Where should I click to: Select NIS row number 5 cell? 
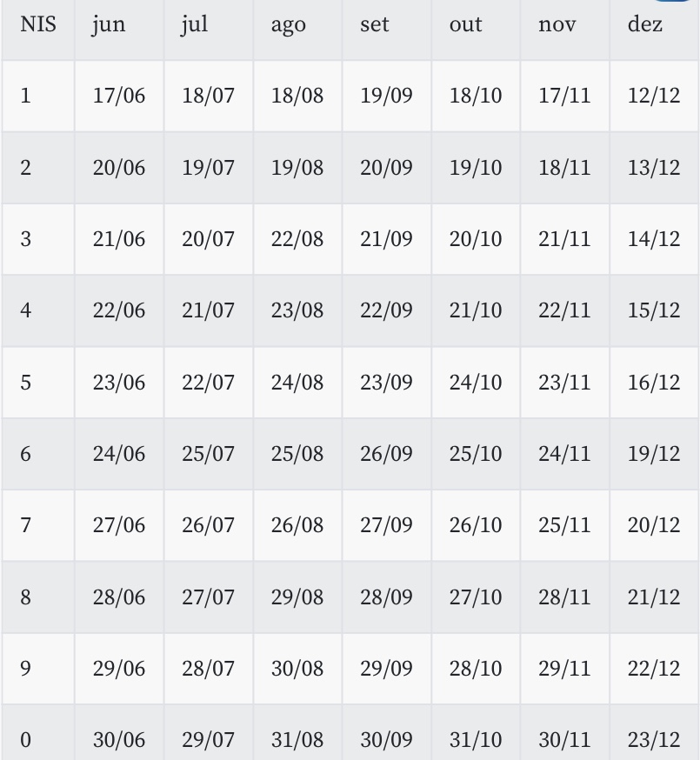tap(26, 382)
